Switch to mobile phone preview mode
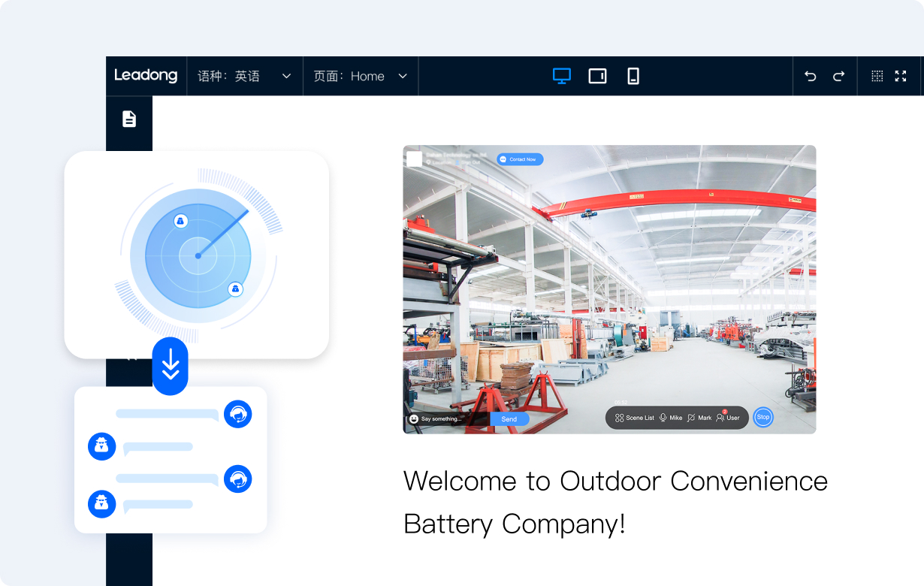This screenshot has height=586, width=924. coord(633,76)
